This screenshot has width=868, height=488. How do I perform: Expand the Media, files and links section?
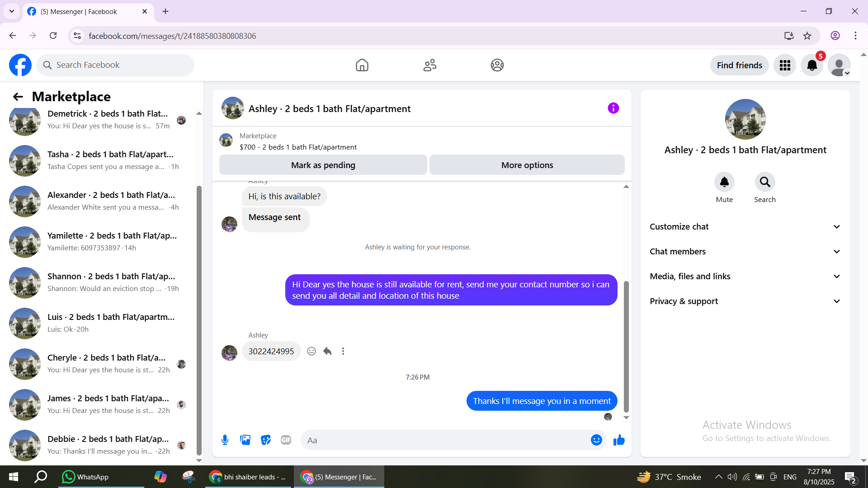coord(745,277)
